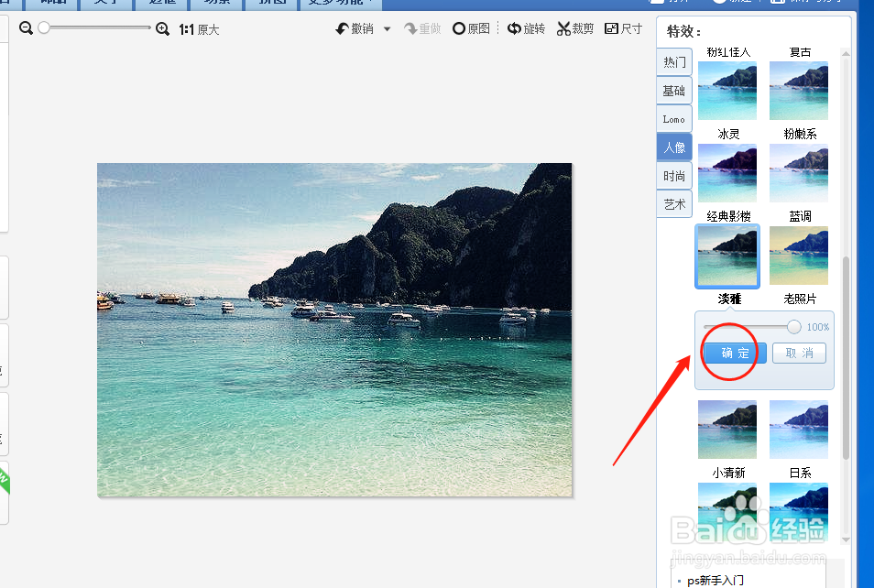Switch to the Lomo effects tab
The height and width of the screenshot is (588, 874).
point(674,119)
